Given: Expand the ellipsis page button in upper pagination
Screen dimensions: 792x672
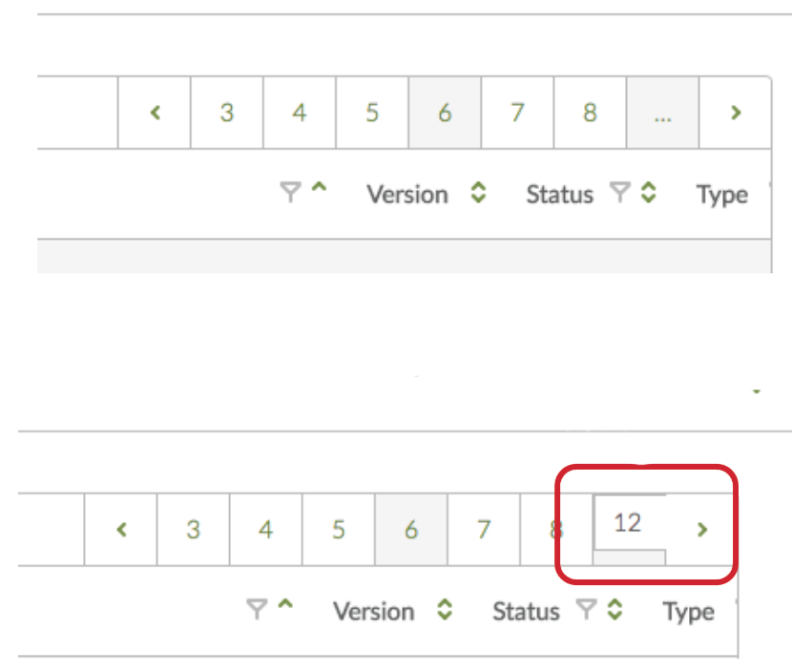Looking at the screenshot, I should [x=662, y=113].
